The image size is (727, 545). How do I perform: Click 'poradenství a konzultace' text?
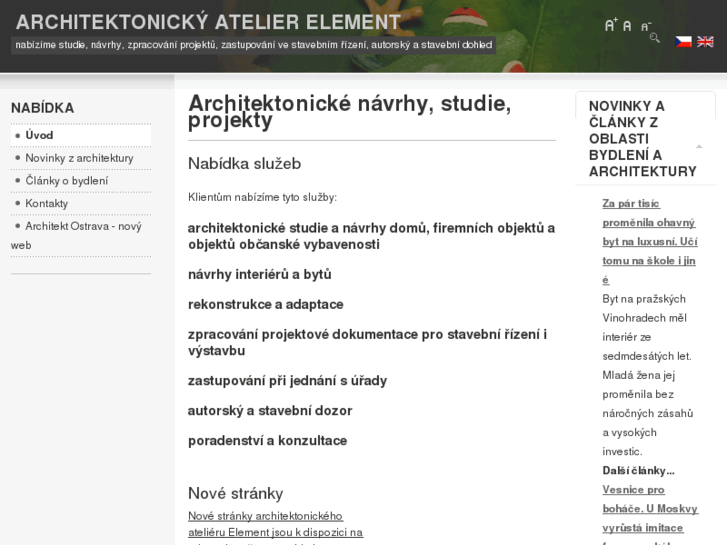268,441
